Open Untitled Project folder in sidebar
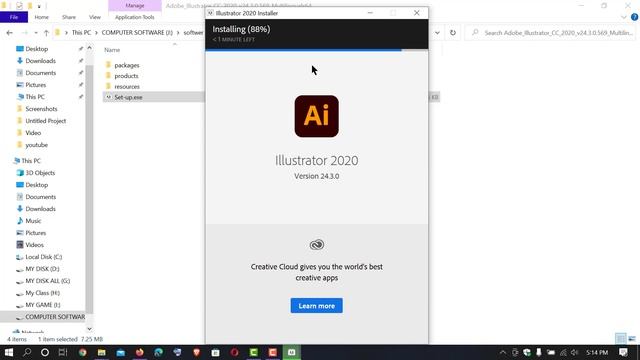 [45, 121]
